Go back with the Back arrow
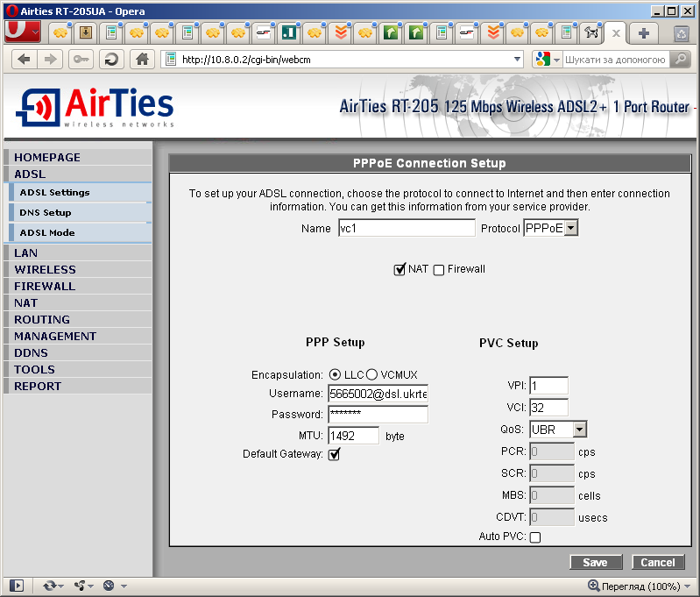Screen dimensions: 700x597 [25, 59]
